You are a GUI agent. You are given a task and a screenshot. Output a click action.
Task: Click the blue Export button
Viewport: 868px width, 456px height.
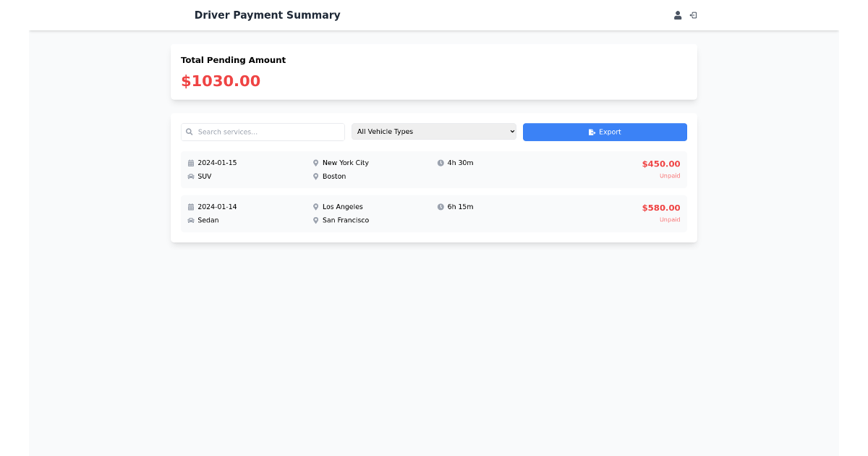coord(605,132)
